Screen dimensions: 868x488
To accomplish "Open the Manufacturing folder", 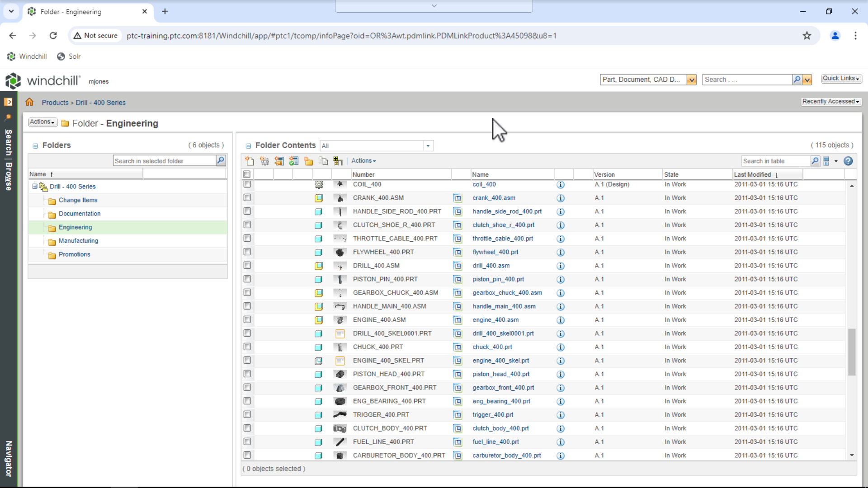I will 78,241.
